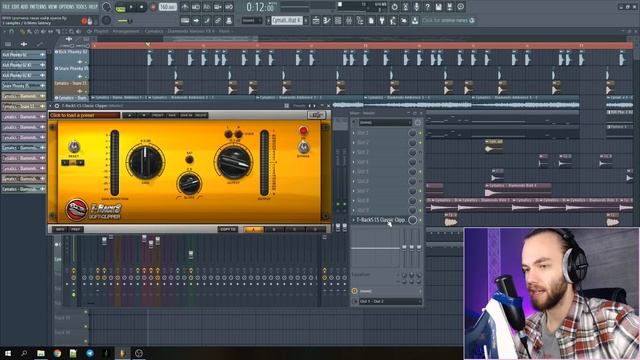
Task: Click the save project floppy icon
Action: (x=438, y=7)
